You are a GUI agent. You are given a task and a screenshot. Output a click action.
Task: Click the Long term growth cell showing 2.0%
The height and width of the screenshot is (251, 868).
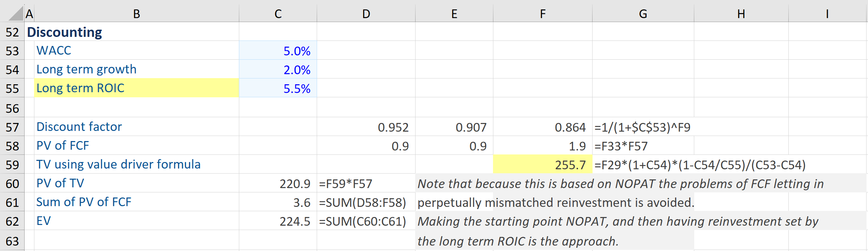278,70
